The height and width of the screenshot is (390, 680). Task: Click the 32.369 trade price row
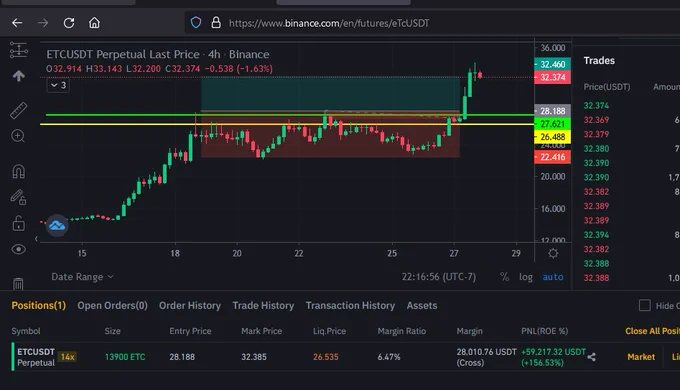(596, 120)
